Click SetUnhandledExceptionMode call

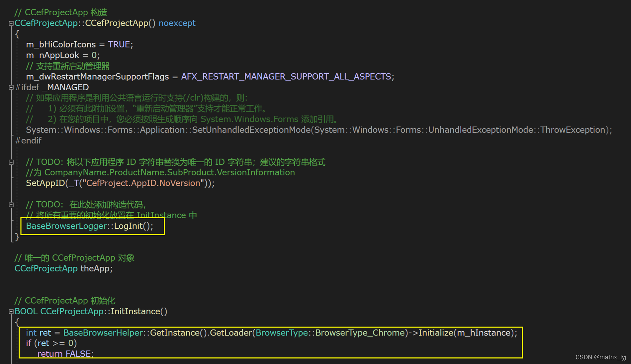(x=251, y=130)
